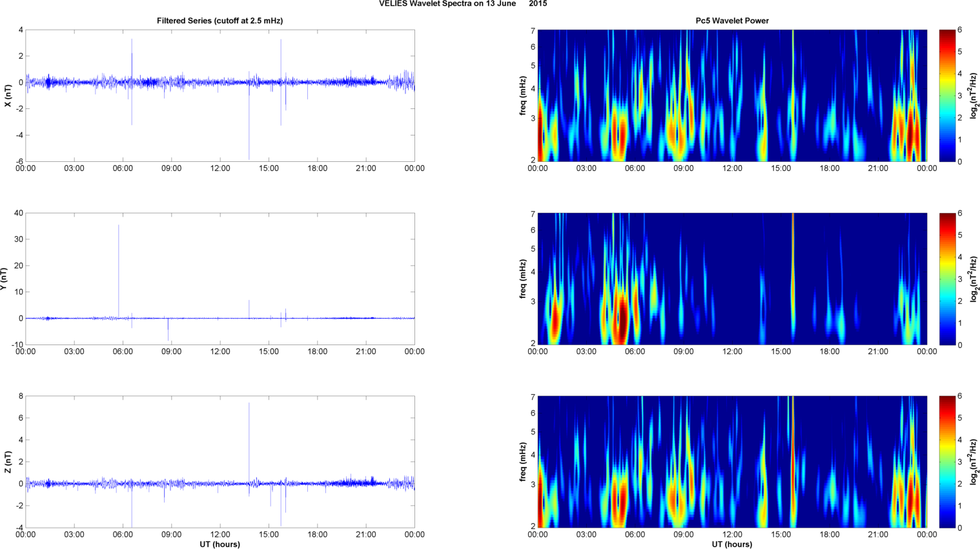Click the '8' tick label on Z (nT) axis

[21, 396]
